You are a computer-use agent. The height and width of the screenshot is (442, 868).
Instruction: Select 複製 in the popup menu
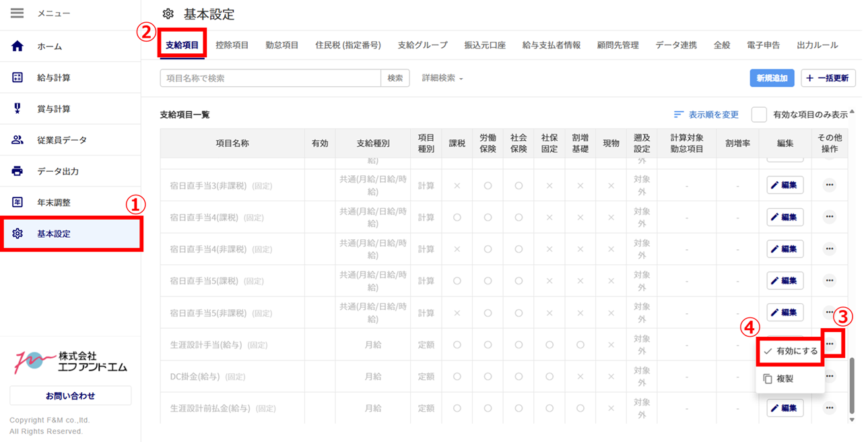(784, 379)
